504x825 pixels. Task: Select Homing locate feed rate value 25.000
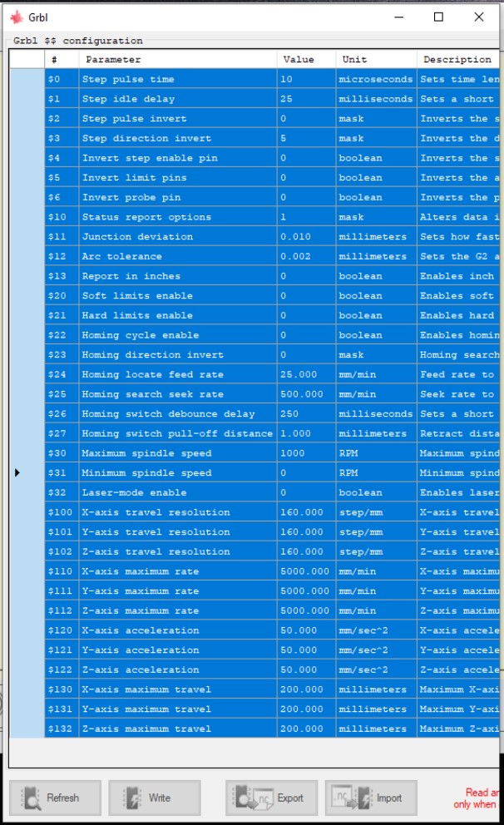coord(306,374)
